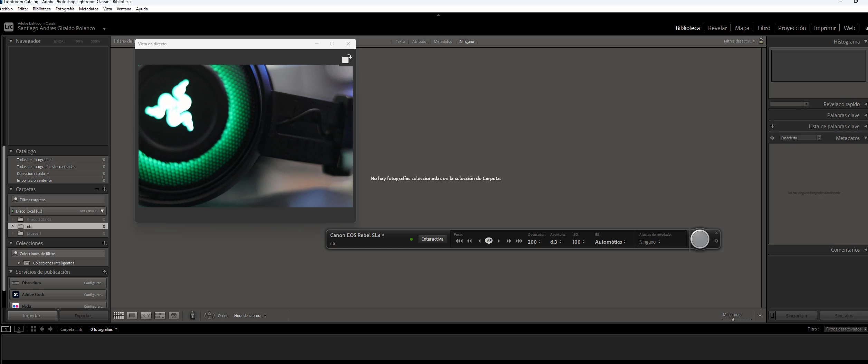Open grid view from filmstrip bar icon
This screenshot has height=364, width=868.
click(x=33, y=329)
